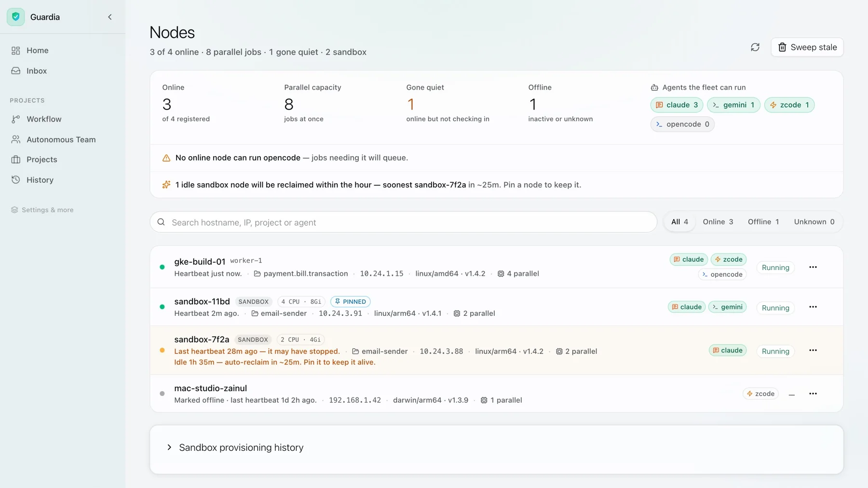Expand Settings & more
The width and height of the screenshot is (868, 488).
click(42, 210)
